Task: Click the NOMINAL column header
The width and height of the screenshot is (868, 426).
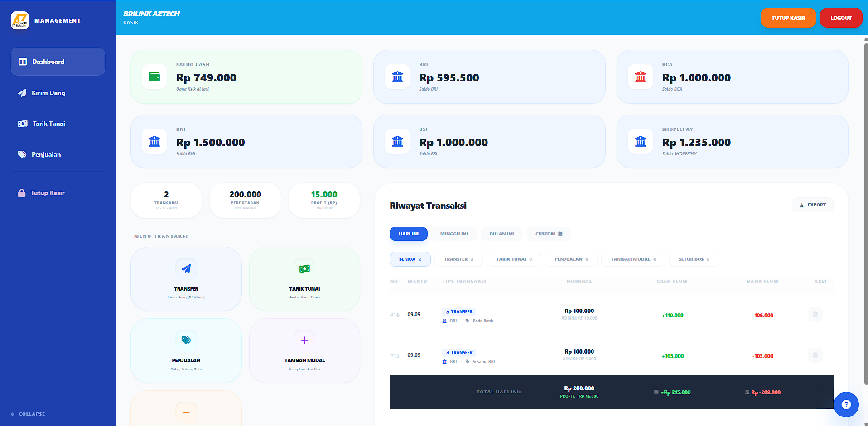Action: [x=579, y=282]
